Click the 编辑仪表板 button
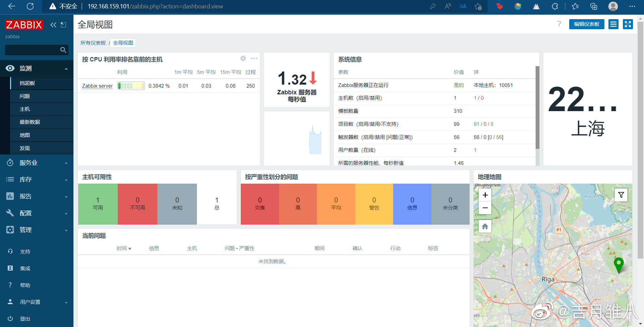 coord(587,24)
